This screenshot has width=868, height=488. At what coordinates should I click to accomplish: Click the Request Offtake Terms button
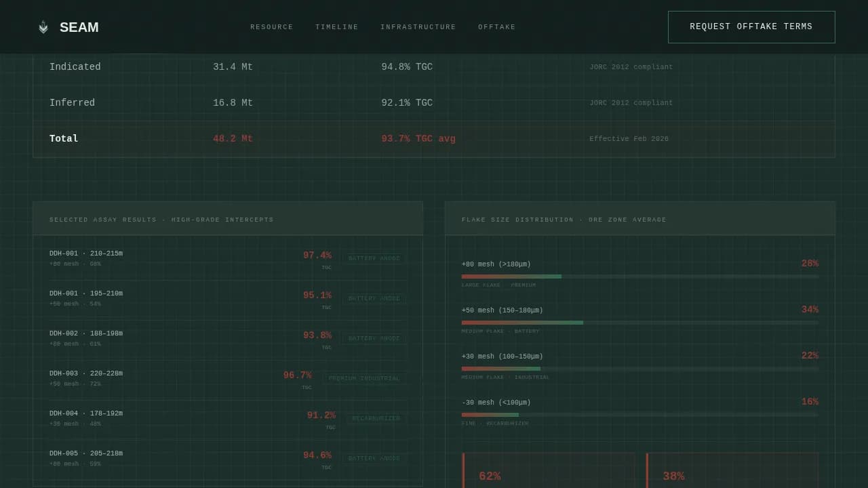(751, 27)
